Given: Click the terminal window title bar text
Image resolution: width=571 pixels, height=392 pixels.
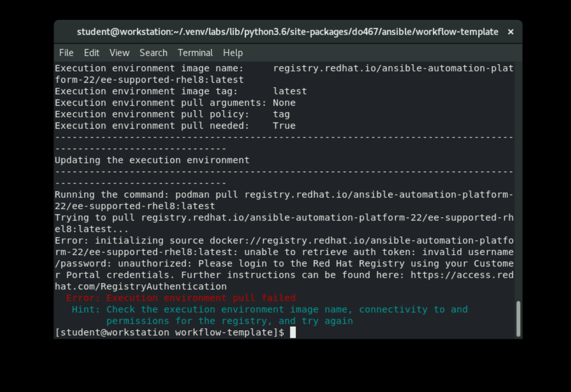Looking at the screenshot, I should (x=287, y=32).
